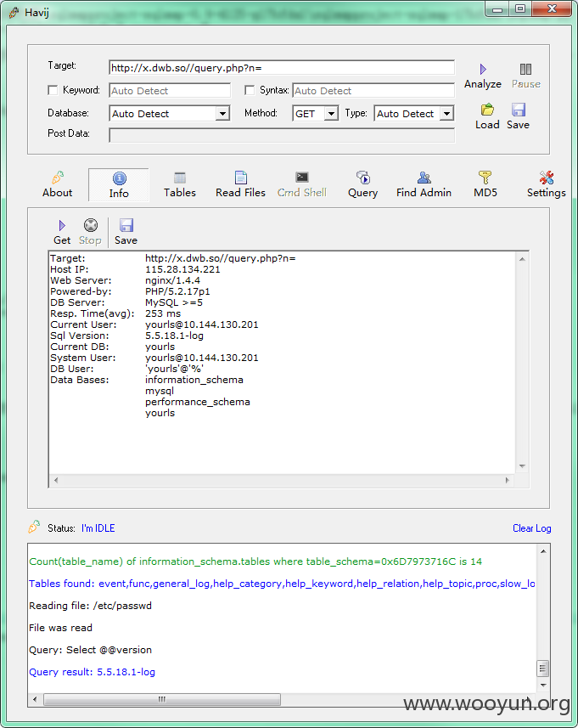Screen dimensions: 578x728
Task: Click info pane scroll up arrow
Action: tap(522, 259)
